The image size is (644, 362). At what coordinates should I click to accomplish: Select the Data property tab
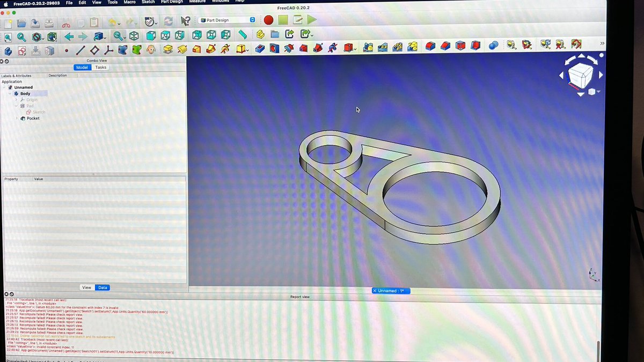click(x=103, y=287)
